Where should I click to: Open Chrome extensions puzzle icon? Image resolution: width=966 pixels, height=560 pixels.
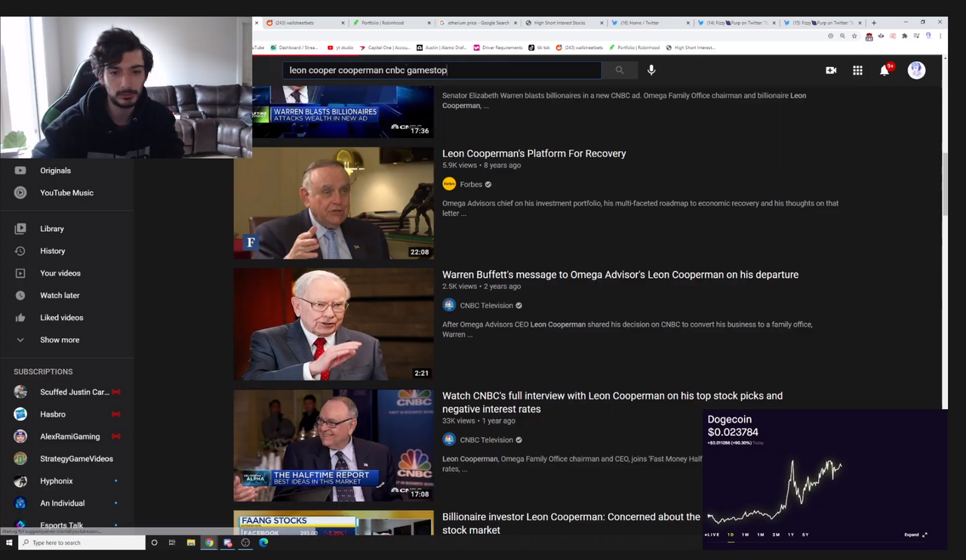coord(904,35)
